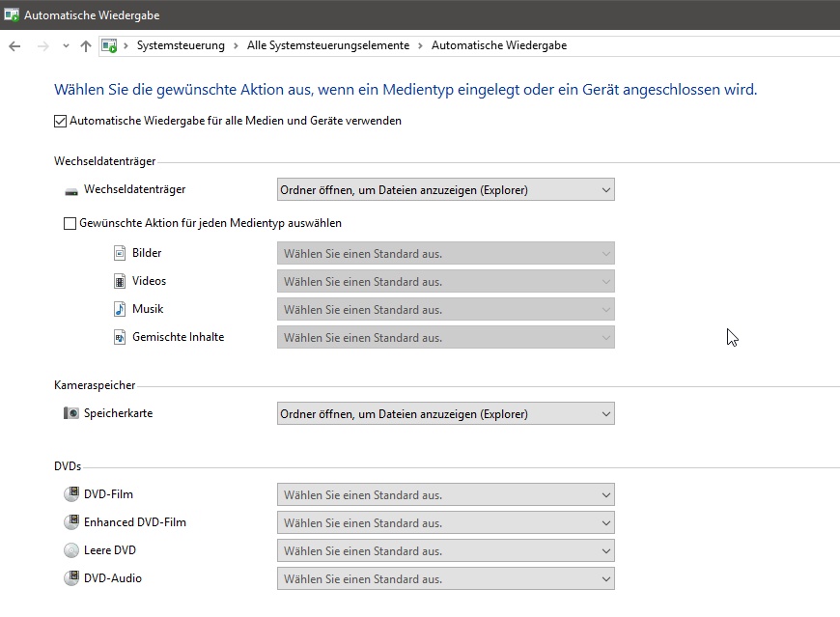Enable Gewünschte Aktion für jeden Medientyp auswählen
This screenshot has height=617, width=840.
pos(70,223)
